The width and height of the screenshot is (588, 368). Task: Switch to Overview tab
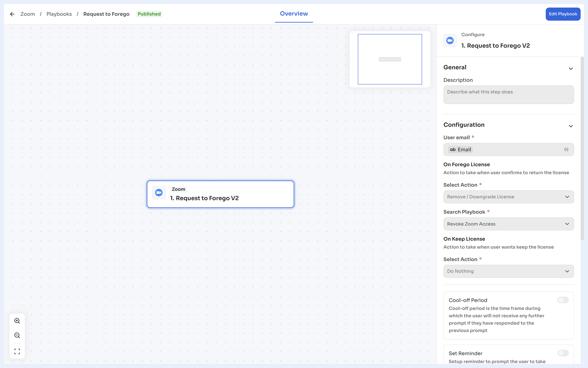coord(294,14)
